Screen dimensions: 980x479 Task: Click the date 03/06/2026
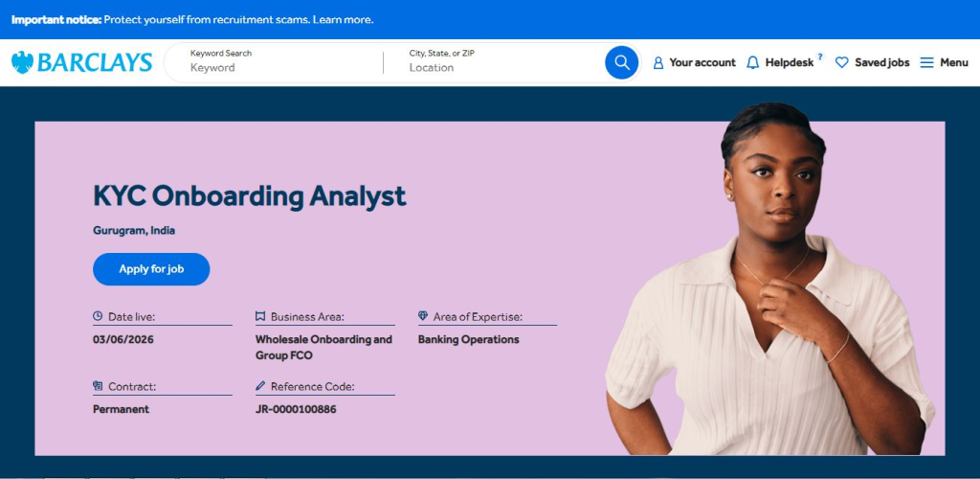click(x=123, y=339)
